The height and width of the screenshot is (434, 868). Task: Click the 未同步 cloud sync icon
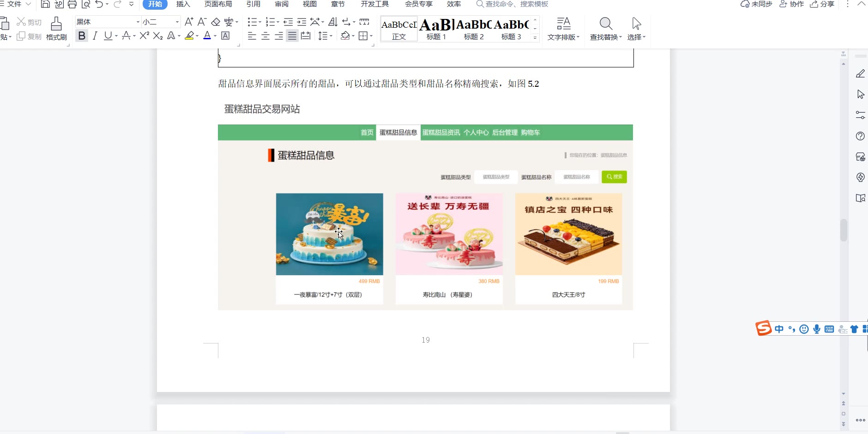coord(756,4)
